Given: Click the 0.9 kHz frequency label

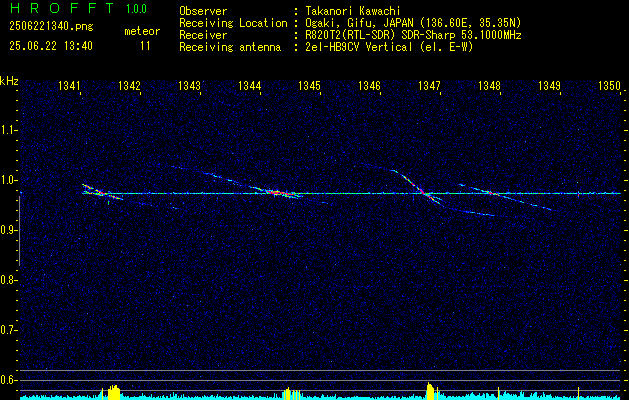Looking at the screenshot, I should pos(8,230).
